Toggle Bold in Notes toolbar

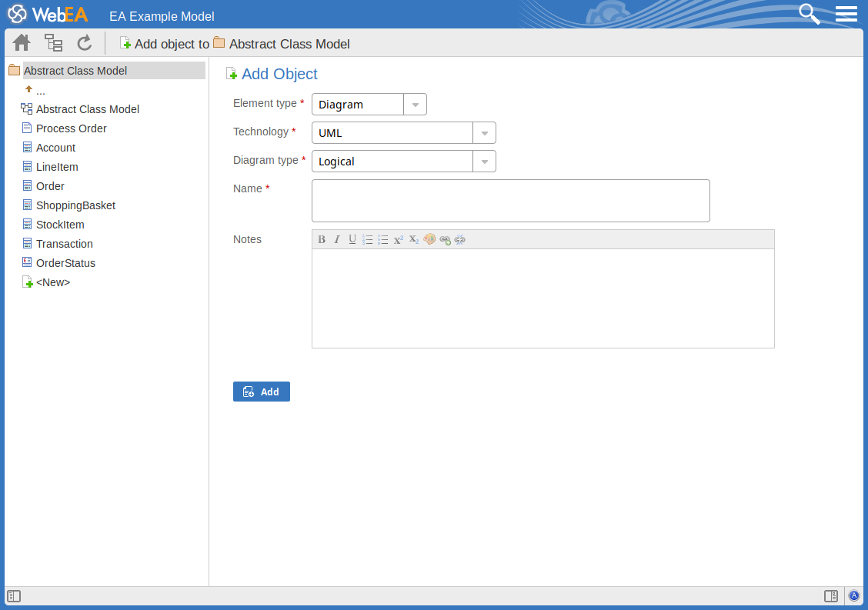[322, 239]
